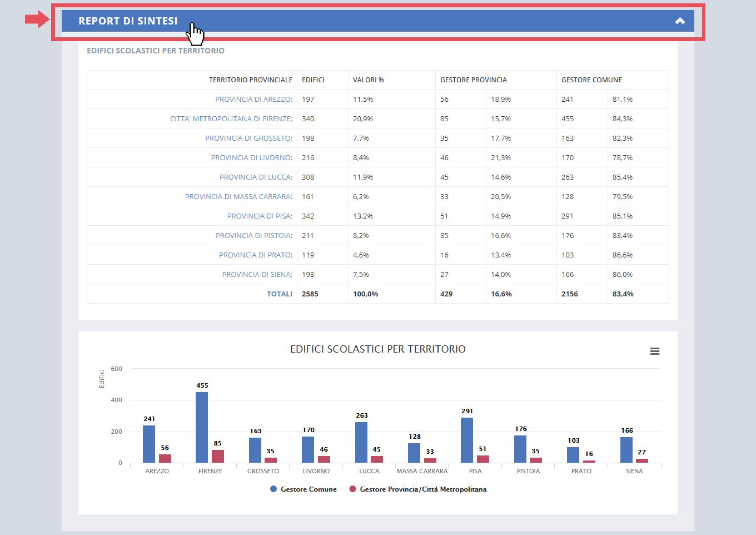Click the Totali row label
Viewport: 756px width, 535px height.
click(279, 294)
